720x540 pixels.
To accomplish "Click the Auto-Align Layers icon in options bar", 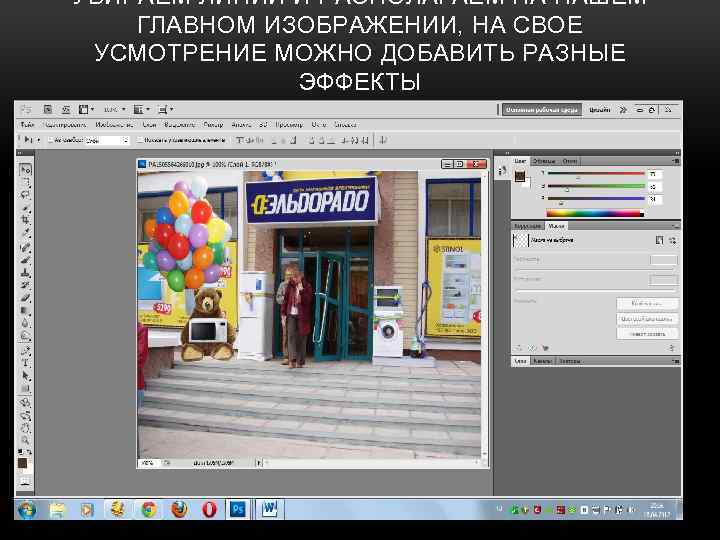I will pyautogui.click(x=383, y=140).
